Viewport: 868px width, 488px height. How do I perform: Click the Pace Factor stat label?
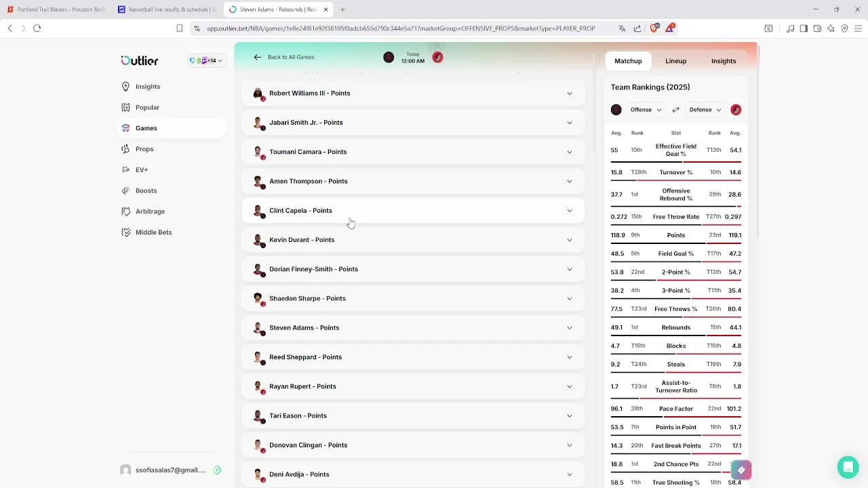click(675, 409)
